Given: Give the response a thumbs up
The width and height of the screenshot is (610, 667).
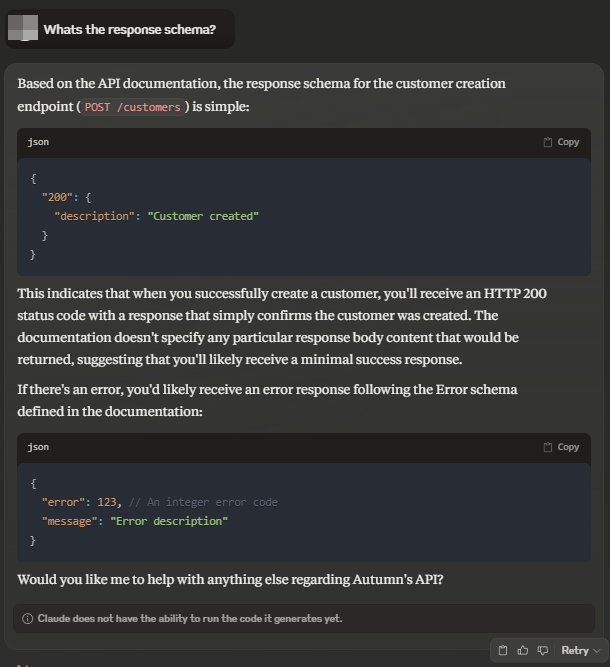Looking at the screenshot, I should [523, 650].
